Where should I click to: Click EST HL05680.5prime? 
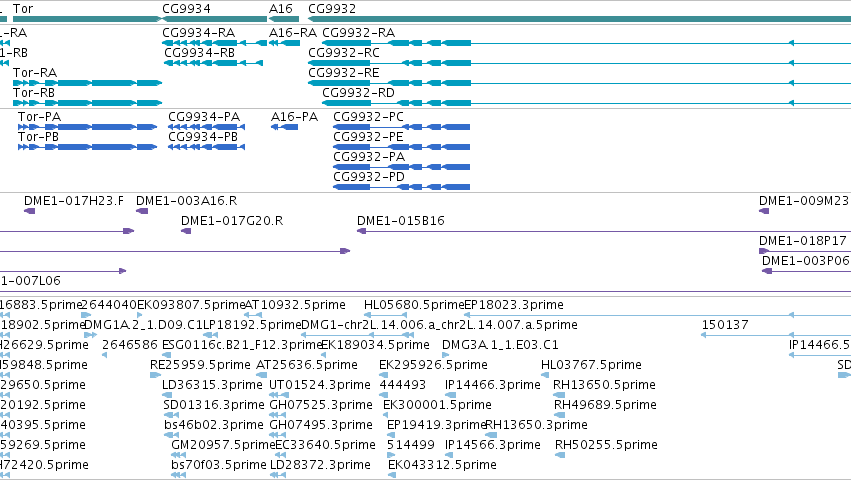point(414,305)
